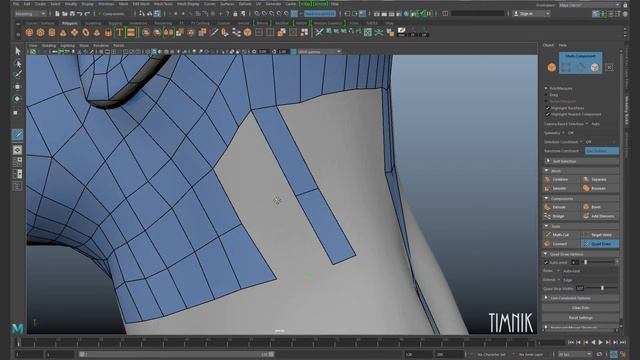Activate the Paint Selection tool in toolbox

(x=18, y=75)
